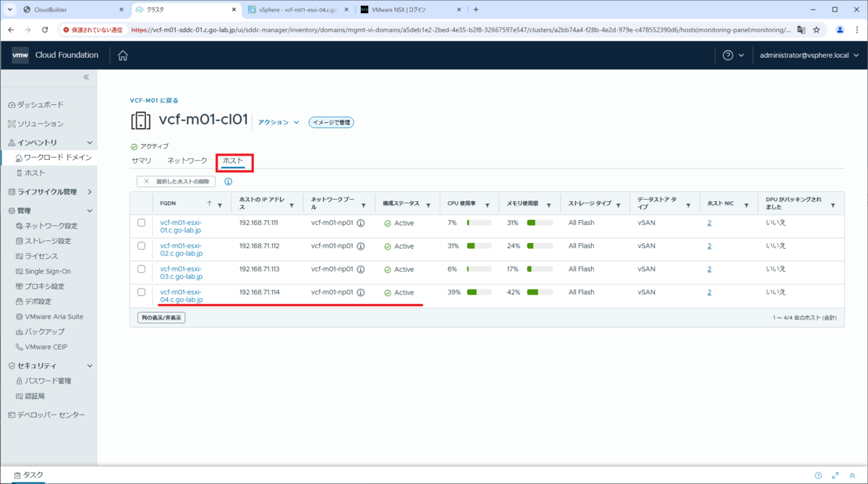
Task: Select checkbox for vcf-m01-esxi-04 host
Action: point(142,292)
